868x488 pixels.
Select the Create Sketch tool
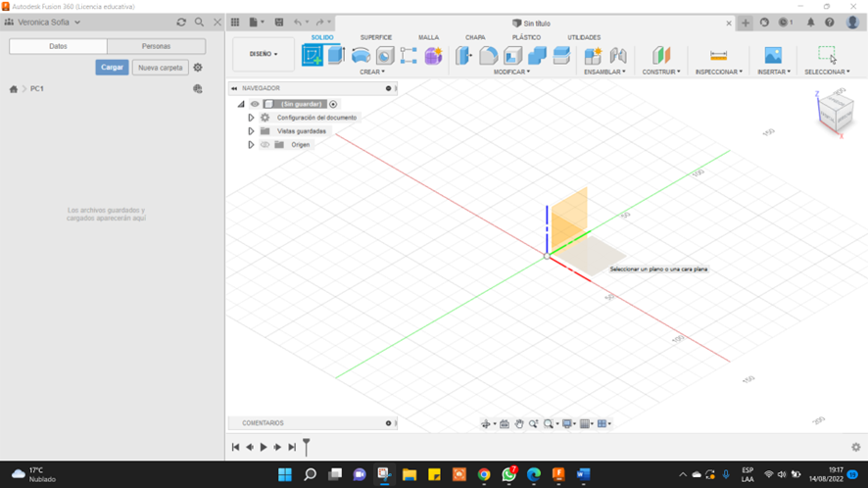(x=313, y=56)
